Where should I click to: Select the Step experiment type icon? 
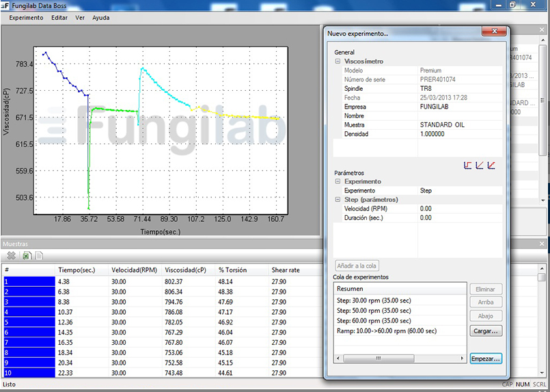(x=468, y=165)
